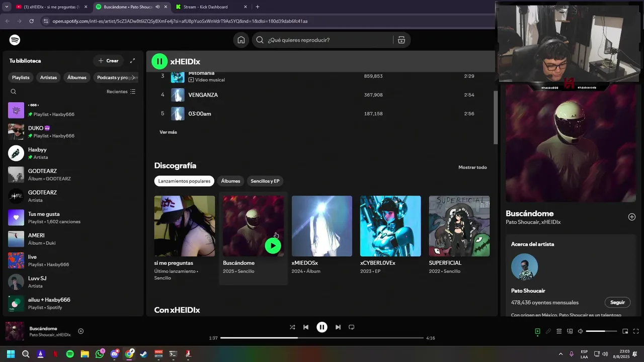Filter library by Playlists chip
The height and width of the screenshot is (362, 644).
[21, 77]
